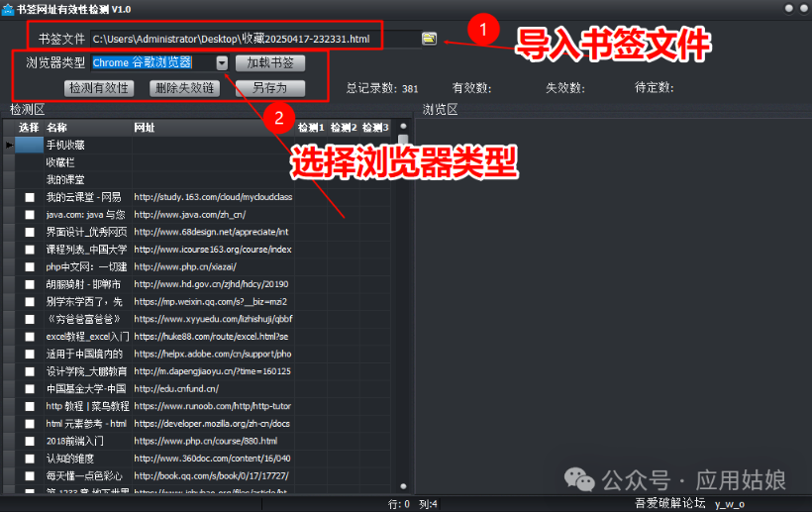This screenshot has width=812, height=512.
Task: Tick checkbox for 《穷爸爸富爸爸》 row
Action: click(30, 320)
